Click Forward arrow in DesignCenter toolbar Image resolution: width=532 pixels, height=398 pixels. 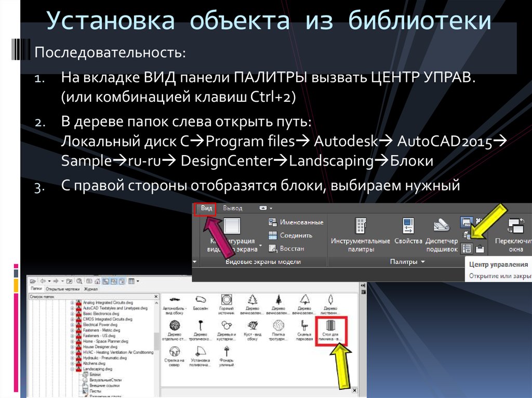(x=56, y=281)
